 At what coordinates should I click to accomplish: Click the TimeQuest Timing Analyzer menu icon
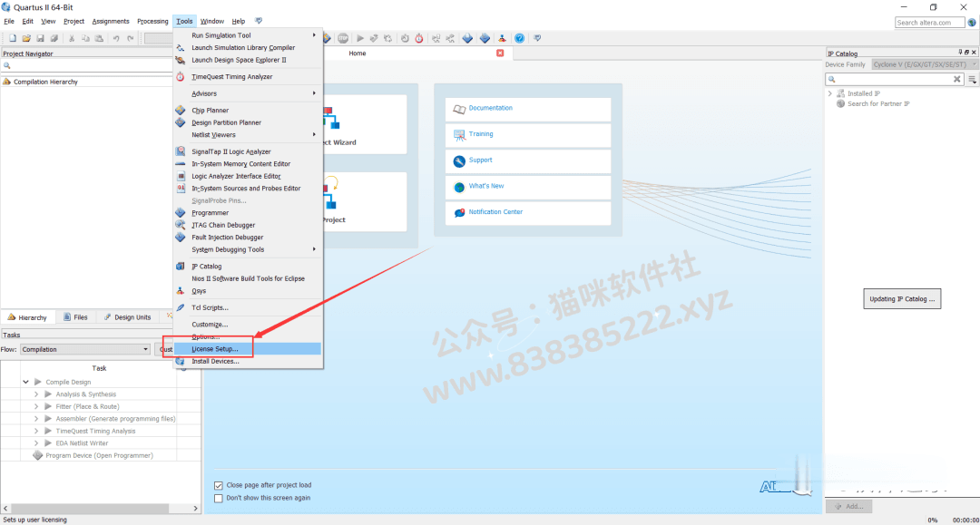click(180, 77)
